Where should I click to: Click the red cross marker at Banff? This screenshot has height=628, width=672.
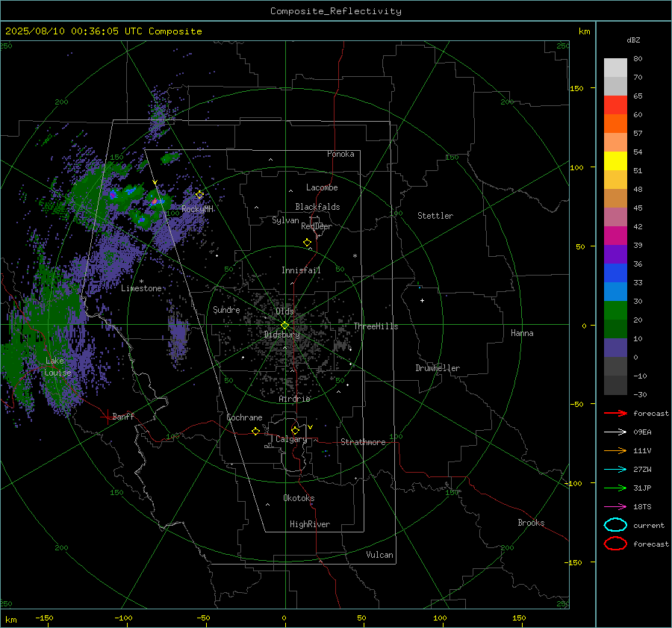point(107,417)
